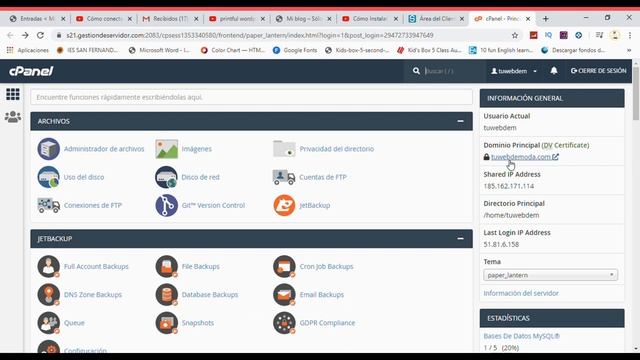Open the Color Chart bookmark
This screenshot has height=360, width=640.
point(233,50)
